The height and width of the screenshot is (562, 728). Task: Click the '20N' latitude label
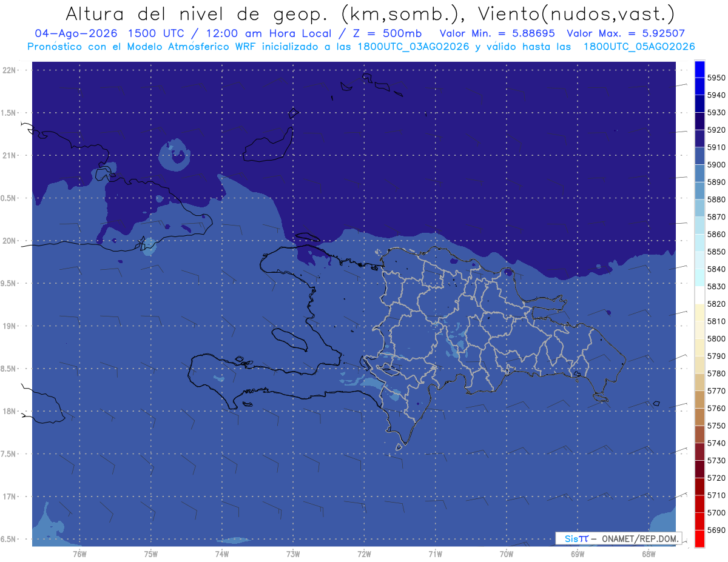[9, 241]
